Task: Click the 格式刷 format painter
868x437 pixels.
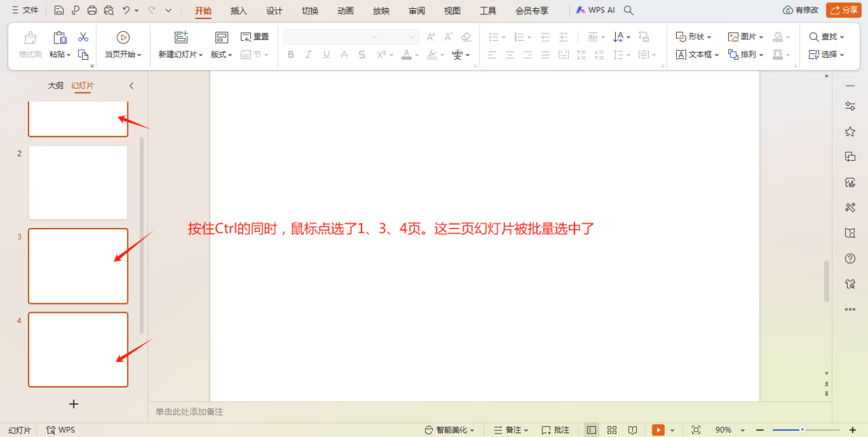Action: pyautogui.click(x=30, y=45)
